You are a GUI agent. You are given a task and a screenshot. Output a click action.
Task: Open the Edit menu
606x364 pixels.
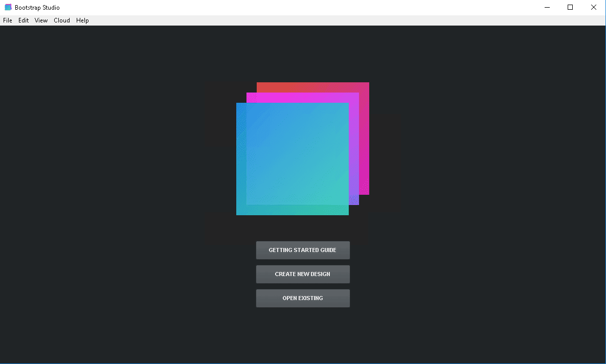[24, 20]
